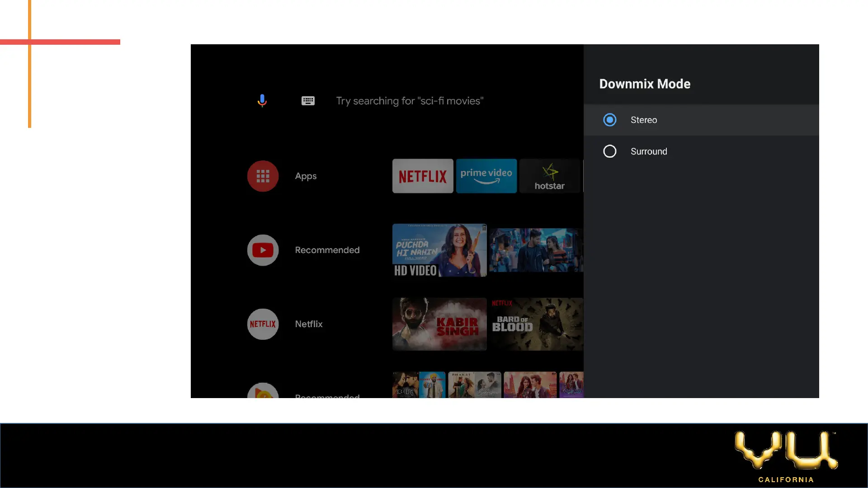Click the Stereo option label

click(643, 120)
